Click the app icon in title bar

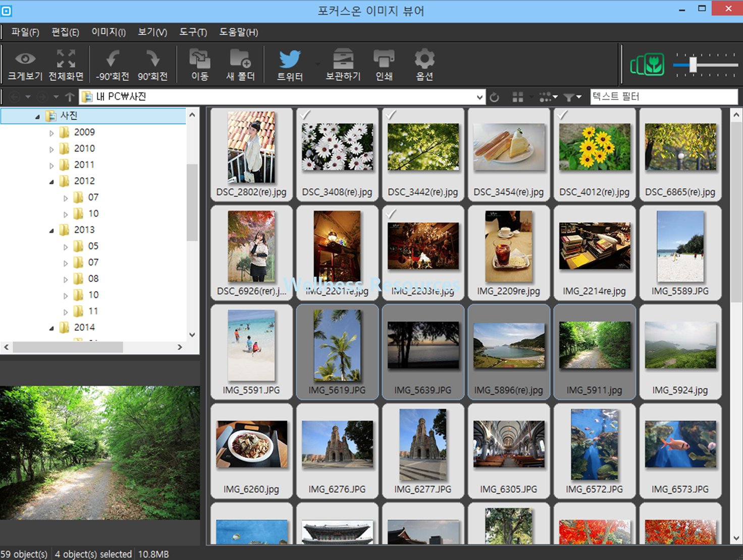click(x=7, y=11)
